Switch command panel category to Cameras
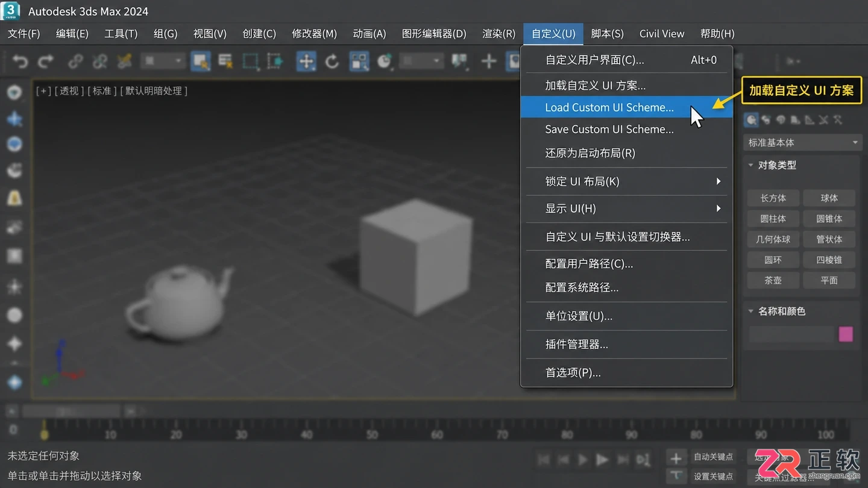 pyautogui.click(x=795, y=120)
